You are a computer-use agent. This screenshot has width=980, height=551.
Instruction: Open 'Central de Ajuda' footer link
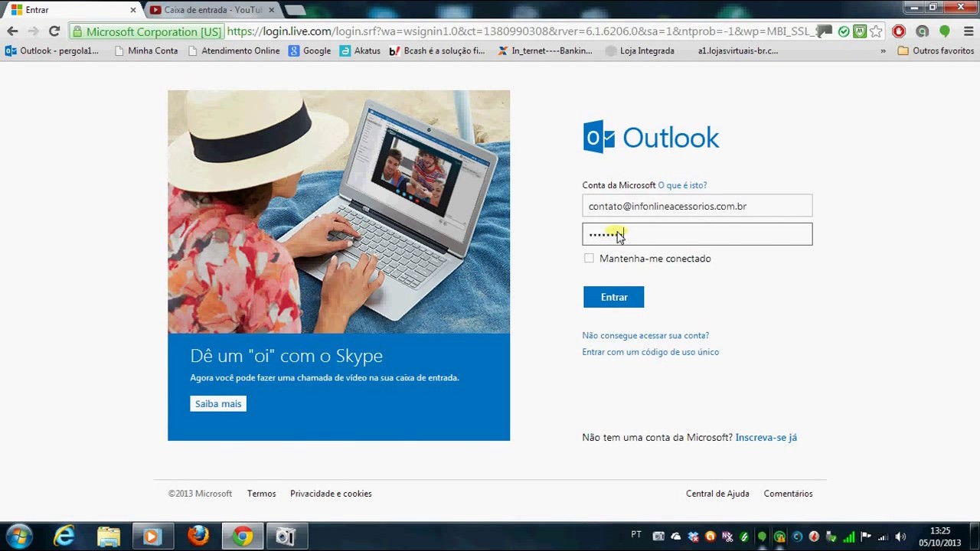(717, 494)
